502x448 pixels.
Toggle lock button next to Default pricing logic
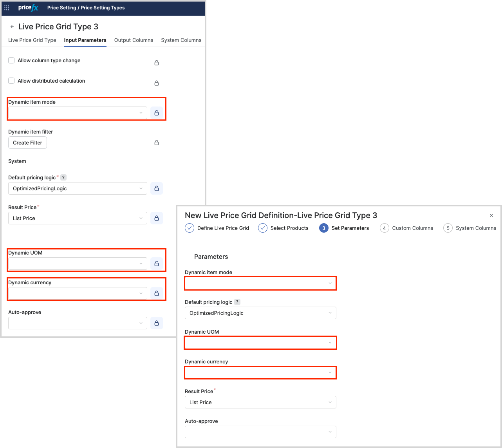157,188
